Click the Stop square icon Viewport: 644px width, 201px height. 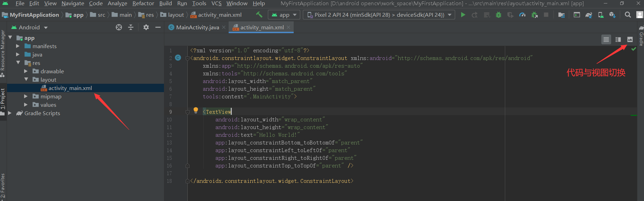tap(546, 15)
